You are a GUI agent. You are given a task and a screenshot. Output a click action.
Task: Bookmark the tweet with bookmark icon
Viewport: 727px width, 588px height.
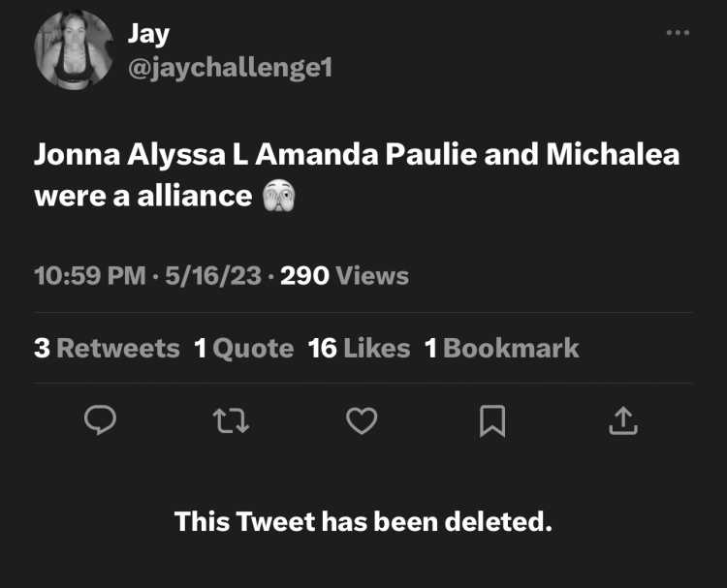pos(492,420)
